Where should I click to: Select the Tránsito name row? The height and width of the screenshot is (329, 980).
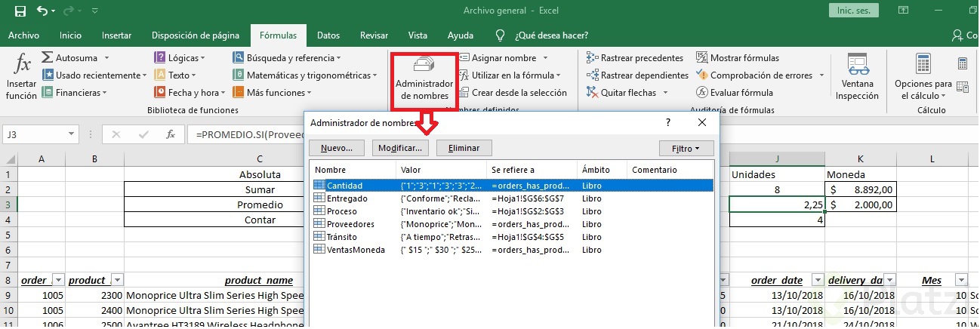(511, 237)
